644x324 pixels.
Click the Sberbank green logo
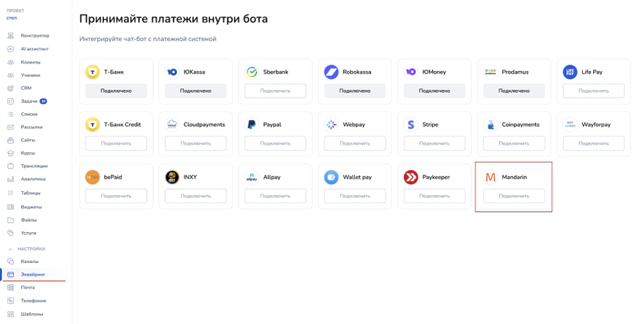tap(252, 72)
